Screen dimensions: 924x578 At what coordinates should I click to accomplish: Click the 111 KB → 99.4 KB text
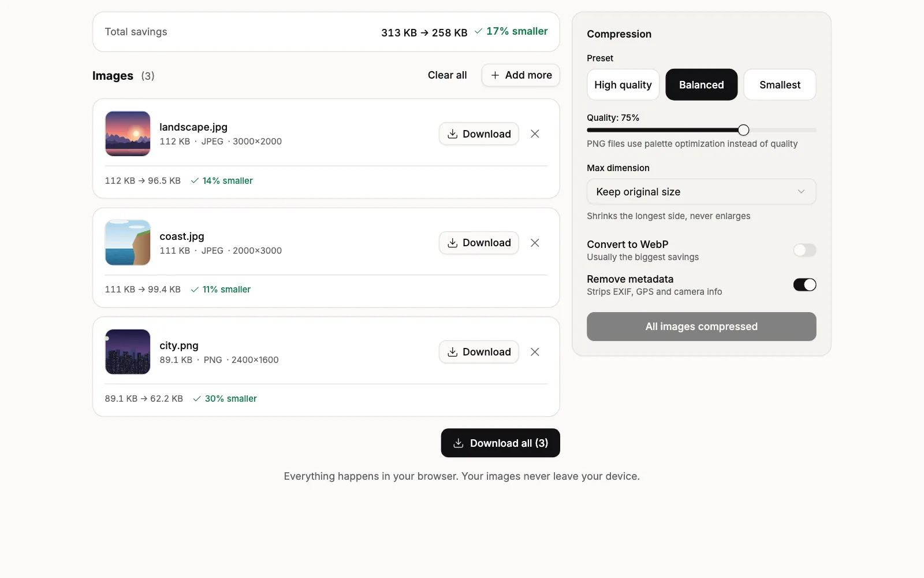tap(143, 290)
